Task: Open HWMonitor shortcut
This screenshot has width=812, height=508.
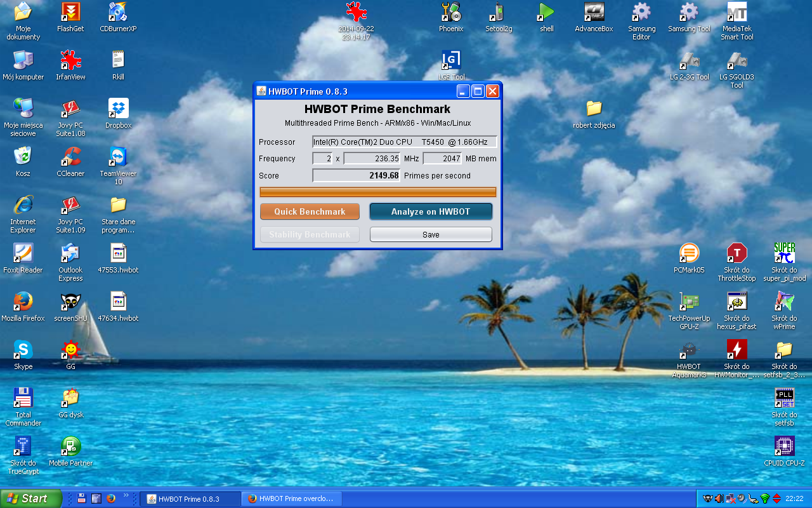Action: click(x=737, y=359)
